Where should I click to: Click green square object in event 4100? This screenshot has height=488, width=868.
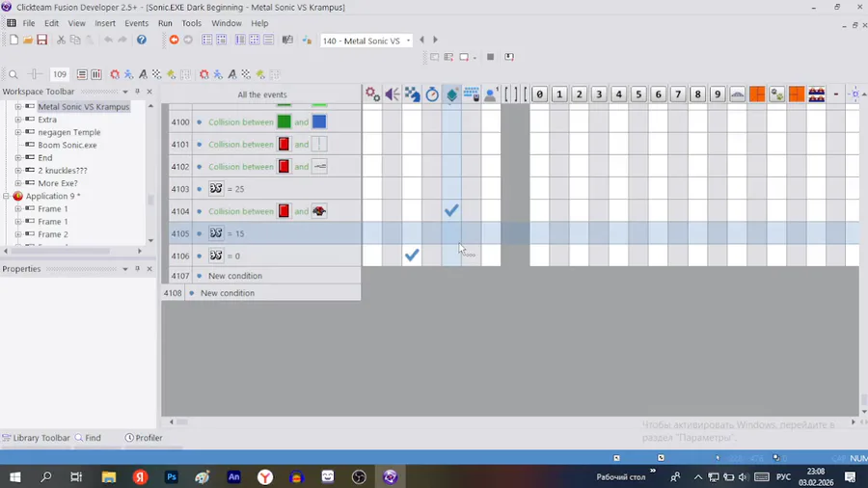click(x=284, y=122)
